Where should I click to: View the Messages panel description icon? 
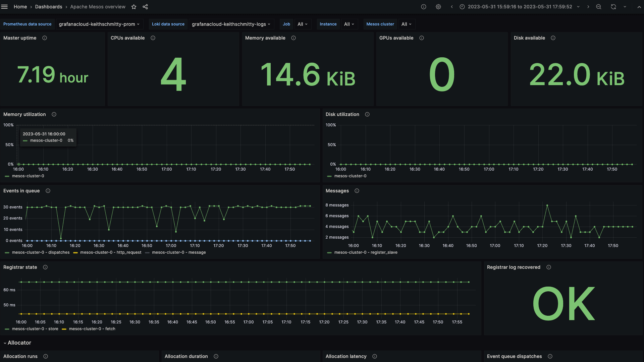click(357, 191)
